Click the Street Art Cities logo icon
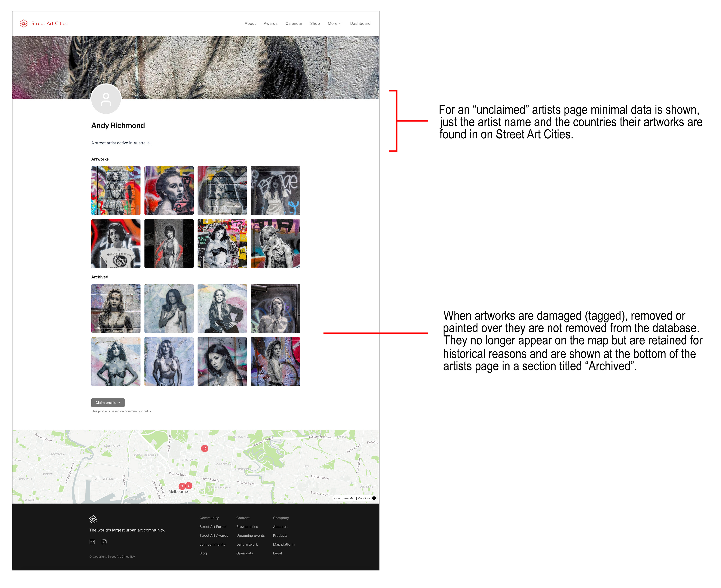 [23, 23]
